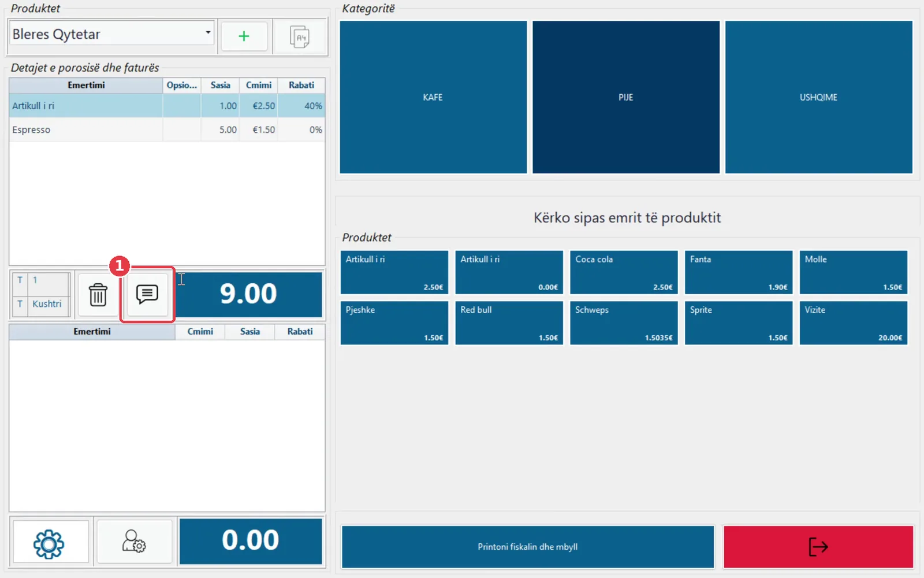The image size is (924, 578).
Task: Add Coca cola product tile
Action: coord(624,272)
